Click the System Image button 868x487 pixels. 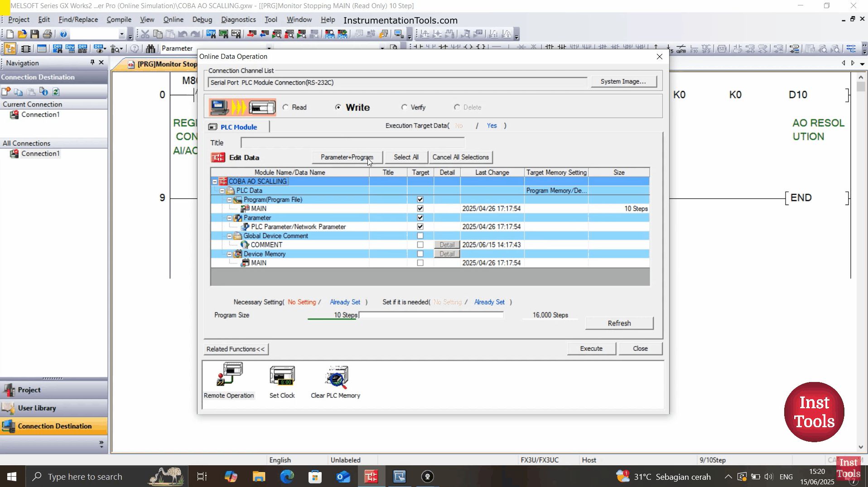pos(623,81)
